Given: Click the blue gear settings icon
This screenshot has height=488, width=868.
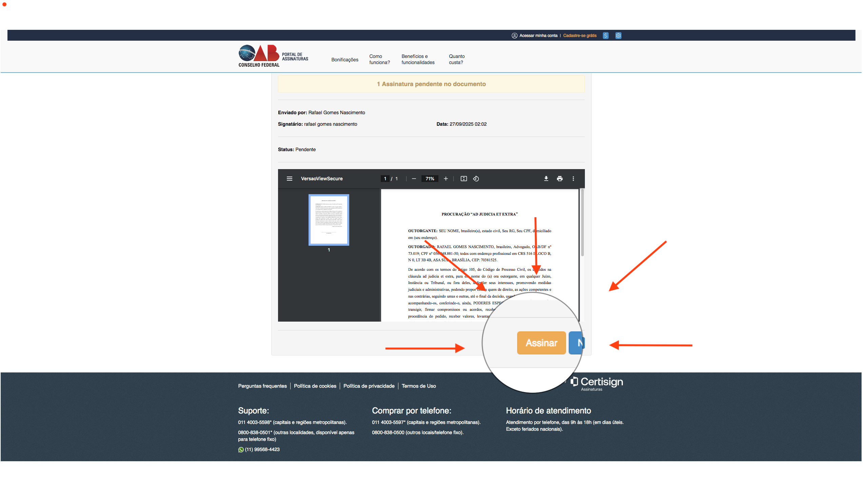Looking at the screenshot, I should (618, 36).
